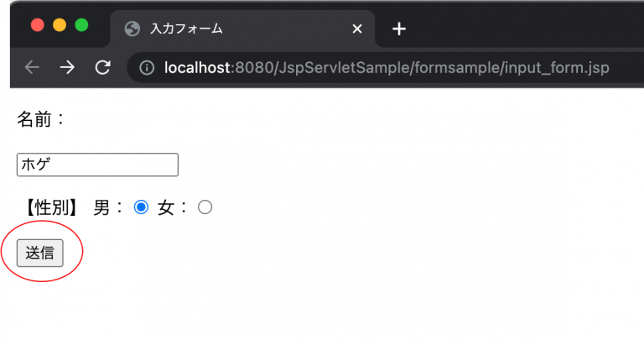Focus the address bar URL text

(386, 68)
